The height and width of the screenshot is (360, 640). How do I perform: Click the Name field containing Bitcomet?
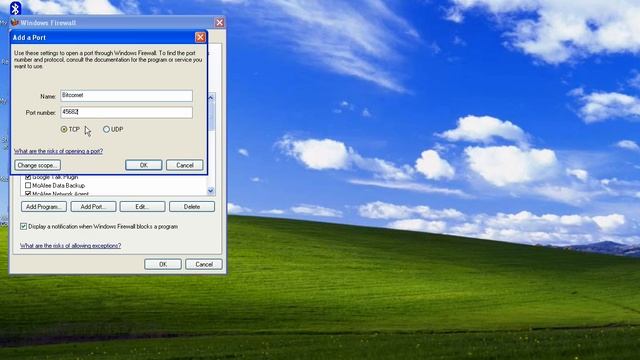127,96
